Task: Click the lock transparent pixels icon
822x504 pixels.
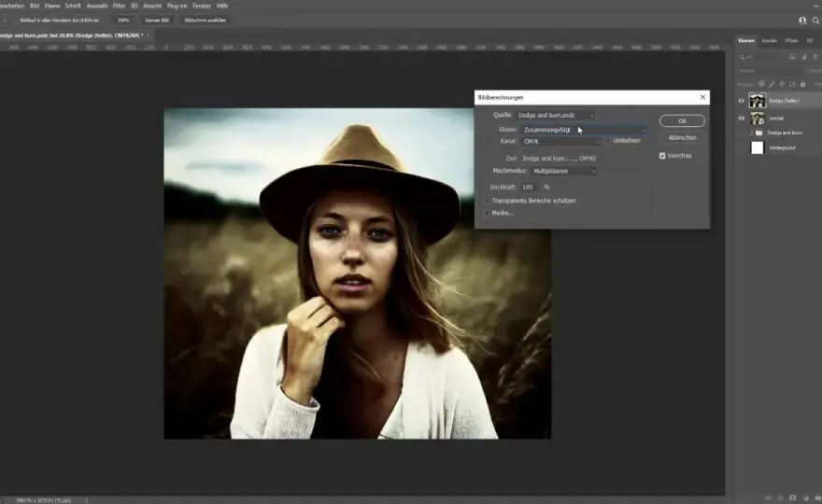Action: tap(761, 84)
